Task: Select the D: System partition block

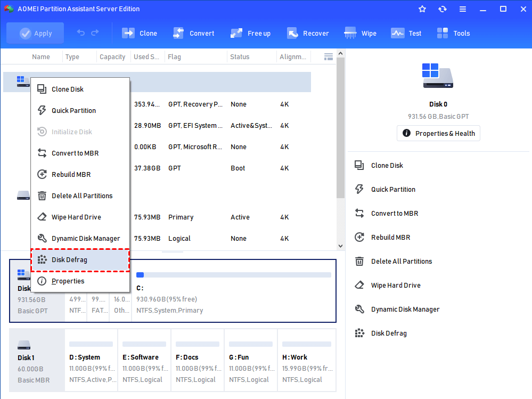Action: pyautogui.click(x=91, y=360)
